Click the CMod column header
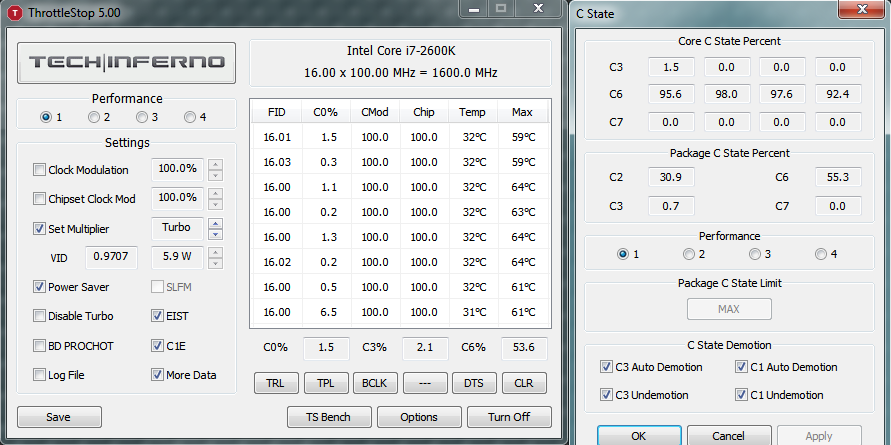Image resolution: width=891 pixels, height=445 pixels. pos(375,113)
